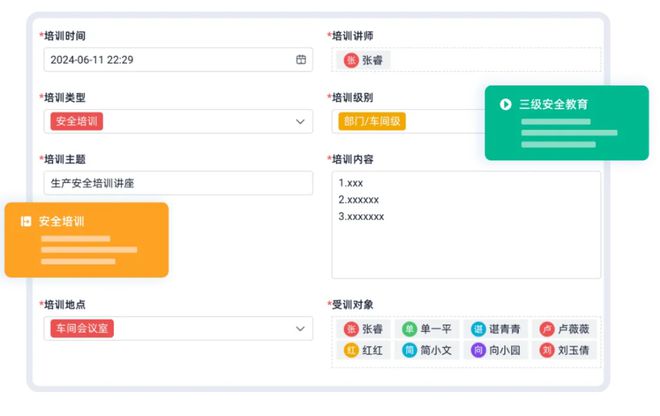Click red avatar of 刘玉倩
This screenshot has width=660, height=416.
point(547,350)
